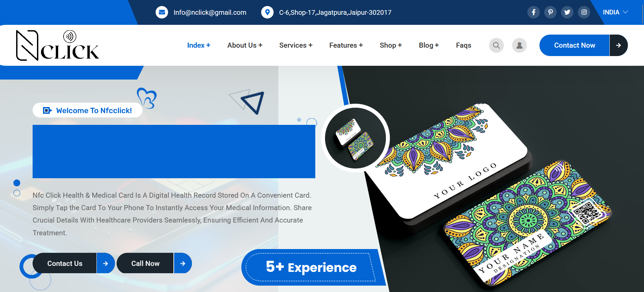Open the About Us menu
The image size is (644, 292).
tap(245, 45)
